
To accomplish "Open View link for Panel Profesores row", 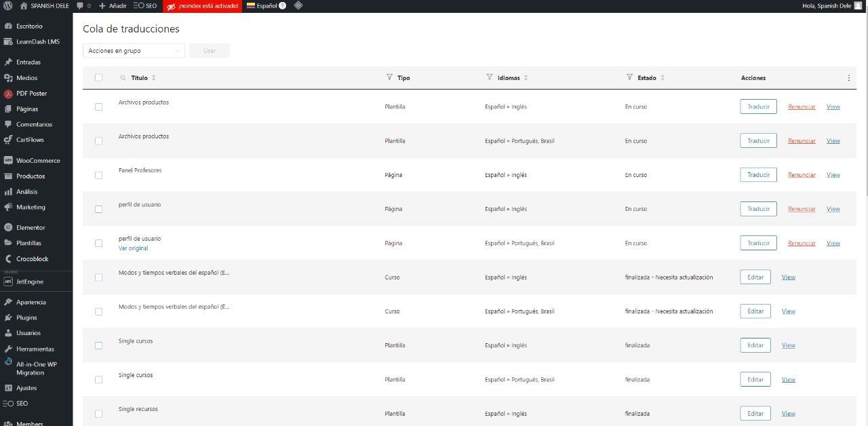I will (833, 175).
